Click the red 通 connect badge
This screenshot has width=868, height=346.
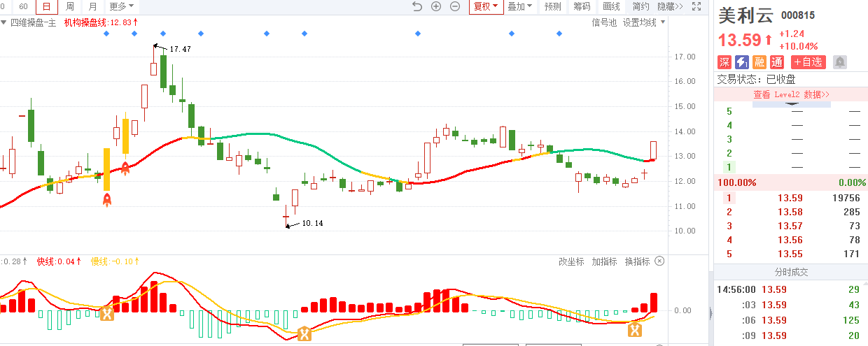777,62
